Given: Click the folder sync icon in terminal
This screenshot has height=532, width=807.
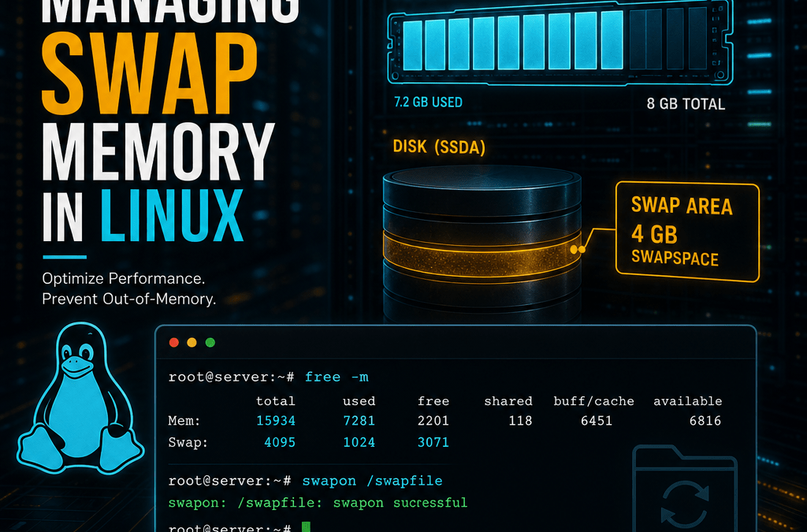Looking at the screenshot, I should coord(685,489).
